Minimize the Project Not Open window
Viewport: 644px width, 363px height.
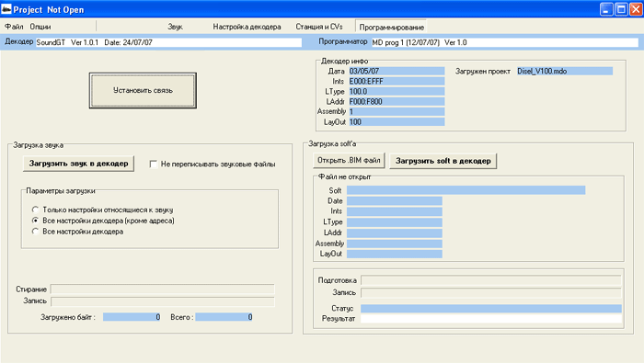pos(606,9)
